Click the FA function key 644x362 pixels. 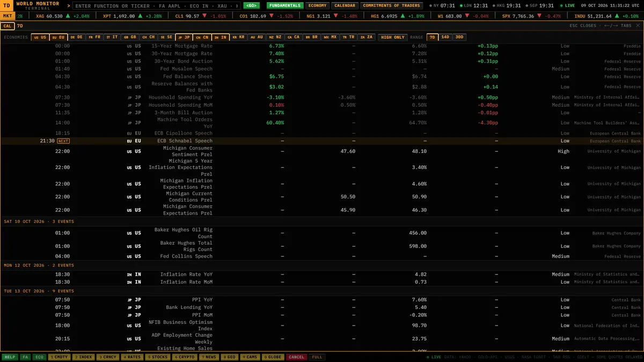click(25, 357)
